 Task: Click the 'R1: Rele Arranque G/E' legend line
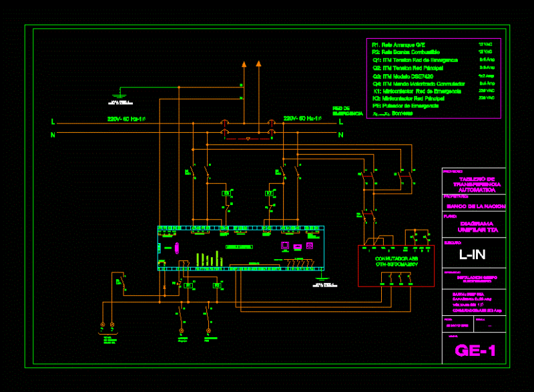pos(398,45)
